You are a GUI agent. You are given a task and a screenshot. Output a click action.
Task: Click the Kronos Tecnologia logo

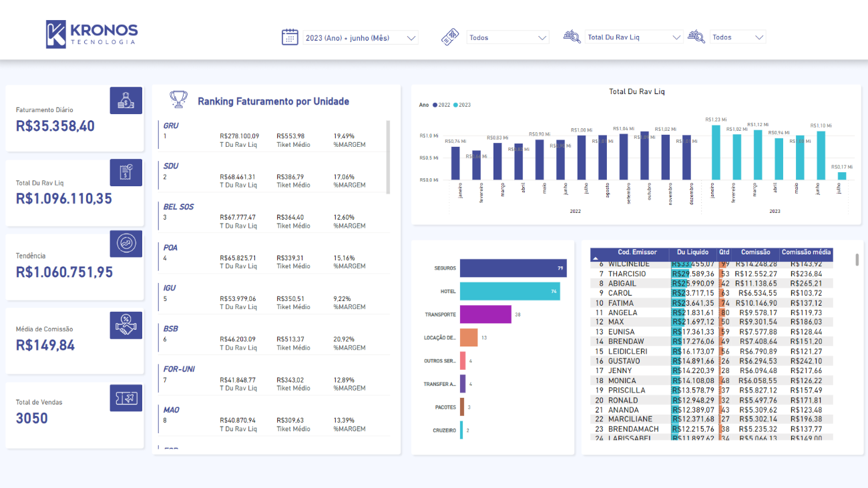coord(91,34)
